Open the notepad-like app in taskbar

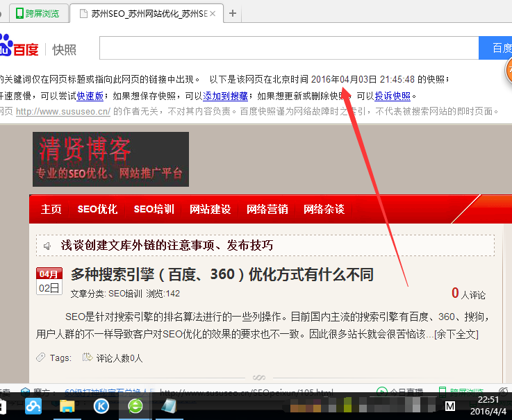169,405
